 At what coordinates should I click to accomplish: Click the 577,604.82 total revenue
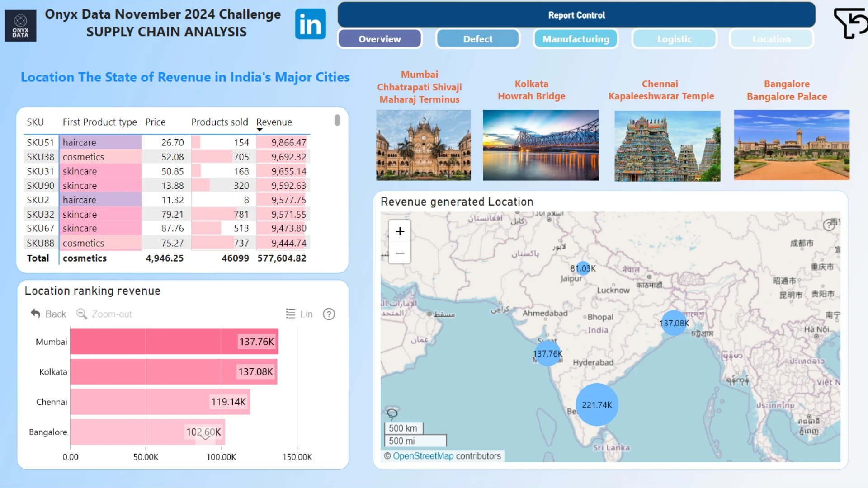(x=282, y=258)
